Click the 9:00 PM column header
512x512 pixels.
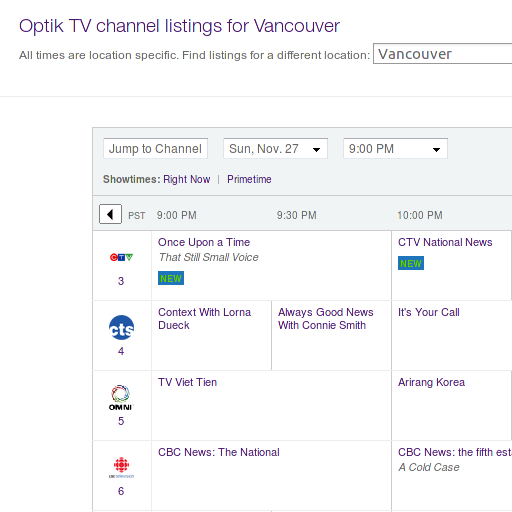pyautogui.click(x=177, y=215)
